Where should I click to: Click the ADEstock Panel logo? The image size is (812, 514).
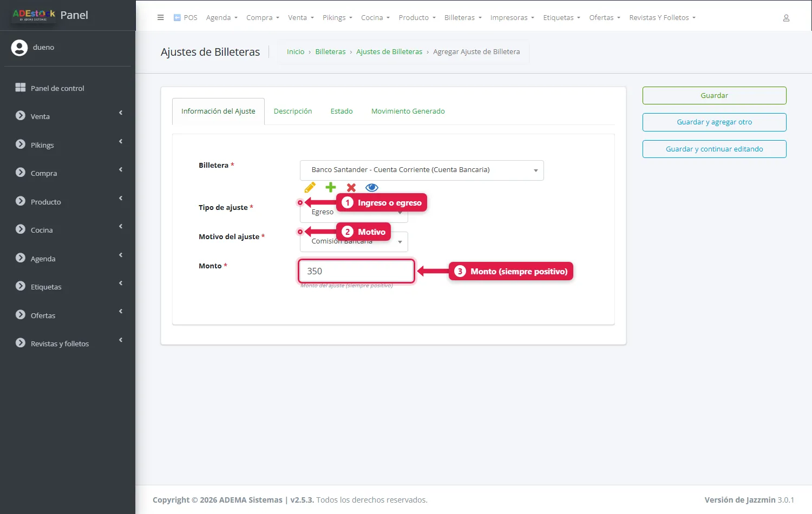[50, 15]
